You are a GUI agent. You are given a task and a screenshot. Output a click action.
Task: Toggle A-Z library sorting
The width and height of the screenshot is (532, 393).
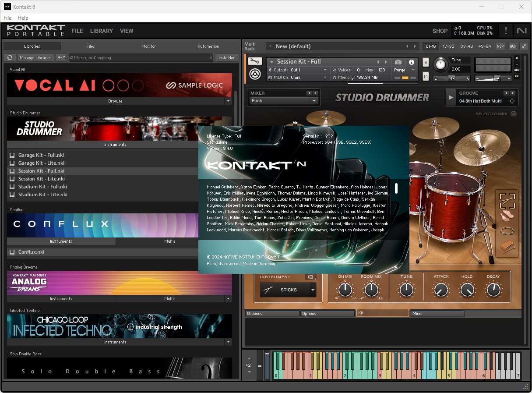(x=61, y=58)
